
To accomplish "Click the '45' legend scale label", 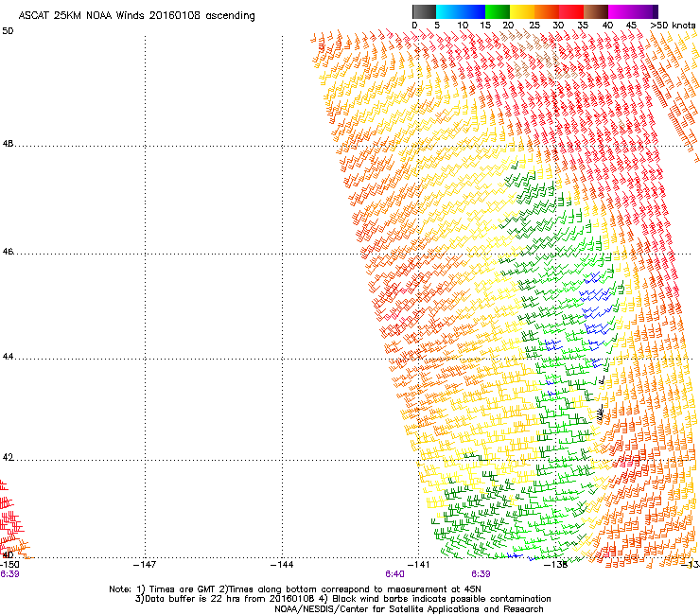I will pos(631,26).
